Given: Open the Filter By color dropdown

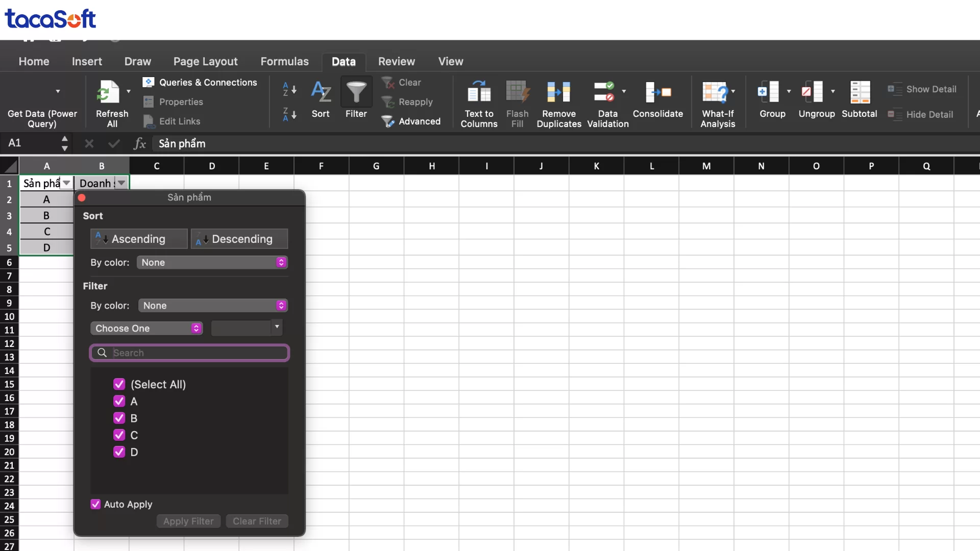Looking at the screenshot, I should pos(212,305).
